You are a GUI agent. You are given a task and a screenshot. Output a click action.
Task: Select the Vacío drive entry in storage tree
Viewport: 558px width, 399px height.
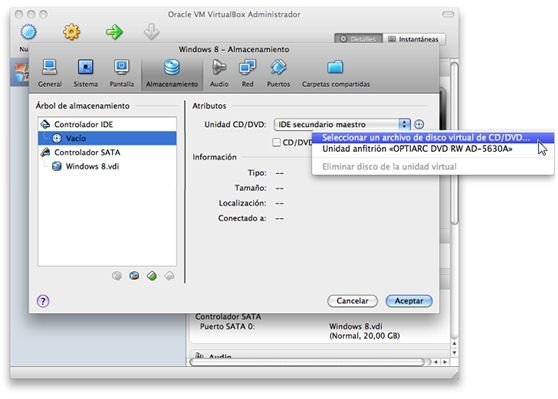107,138
